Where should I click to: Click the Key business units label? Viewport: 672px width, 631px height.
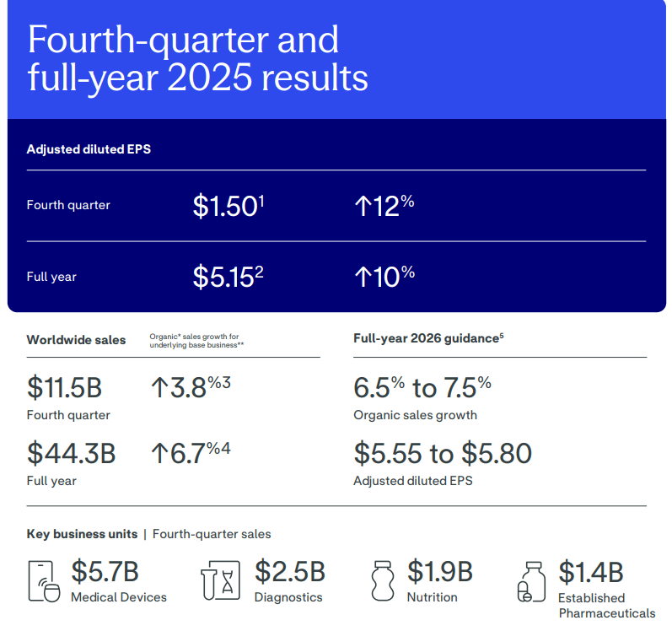coord(81,534)
